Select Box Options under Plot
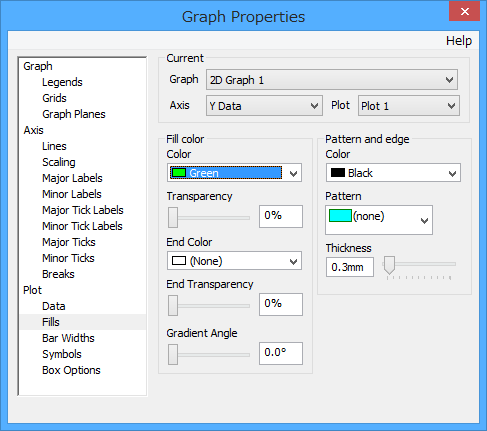The width and height of the screenshot is (487, 431). [71, 370]
